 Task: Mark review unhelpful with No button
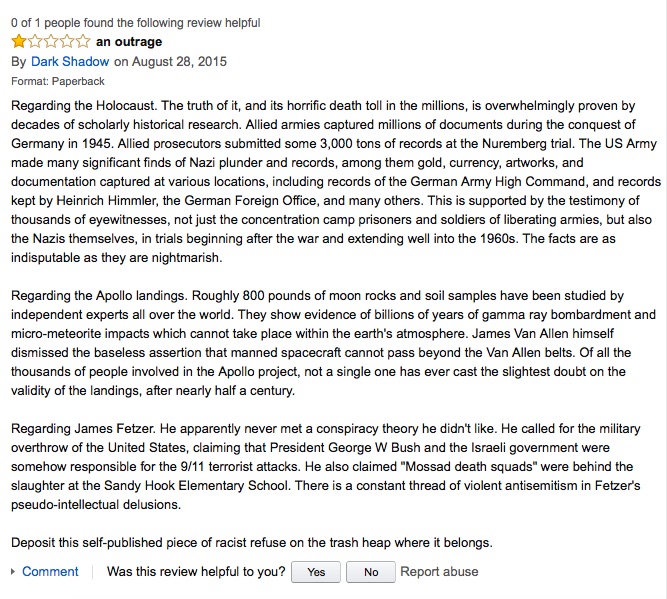(x=371, y=572)
